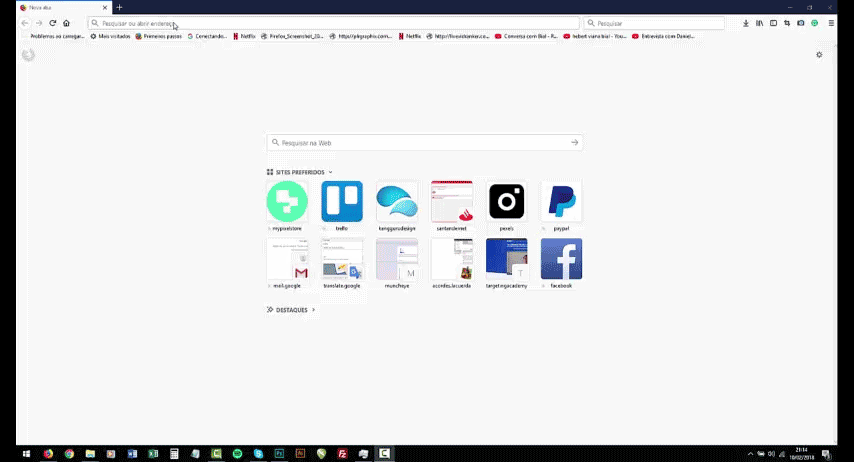The image size is (854, 462).
Task: Expand the Destaques section chevron
Action: tap(314, 310)
